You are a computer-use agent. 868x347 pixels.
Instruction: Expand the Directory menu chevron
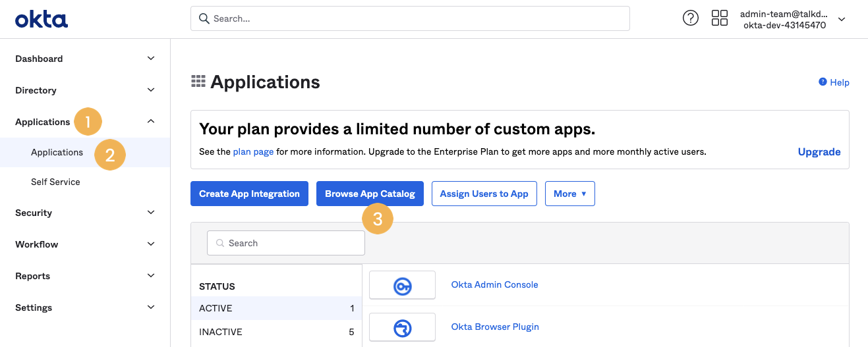click(151, 90)
